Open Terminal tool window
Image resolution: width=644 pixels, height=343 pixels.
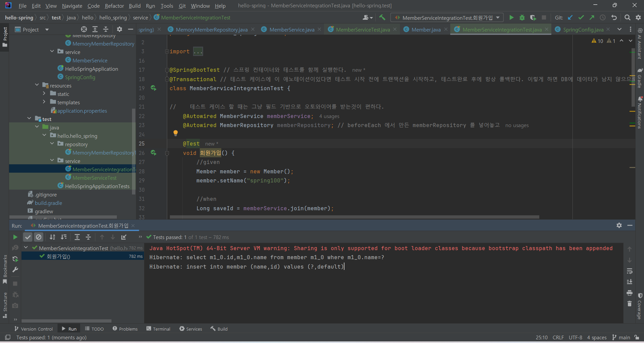158,329
